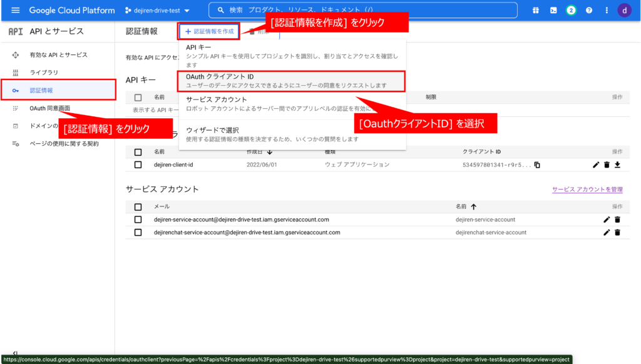The image size is (641, 364).
Task: Sort service accounts by 名前 arrow
Action: (x=473, y=207)
